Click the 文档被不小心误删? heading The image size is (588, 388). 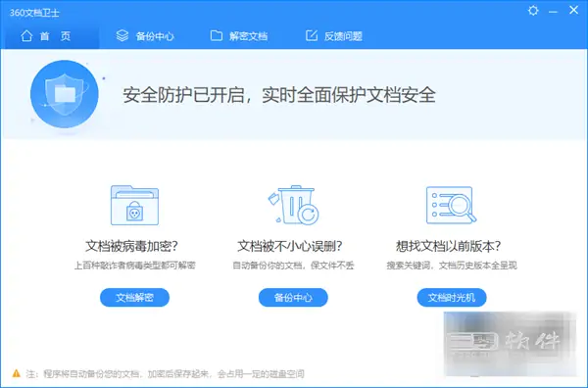[290, 246]
